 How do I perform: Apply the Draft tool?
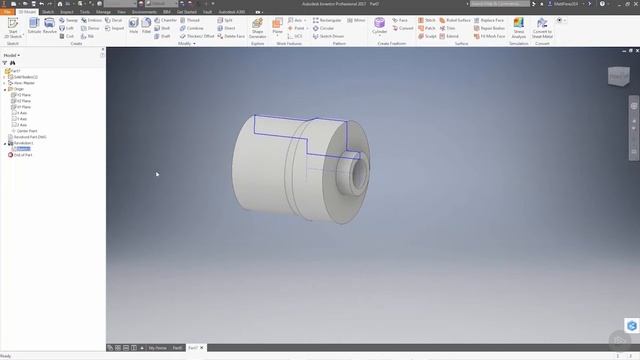pyautogui.click(x=162, y=36)
